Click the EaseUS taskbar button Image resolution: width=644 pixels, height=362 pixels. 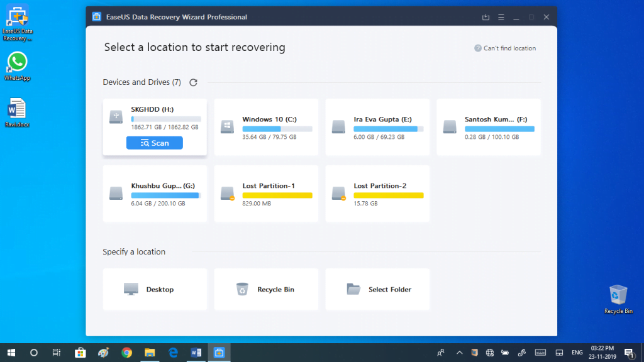(219, 353)
